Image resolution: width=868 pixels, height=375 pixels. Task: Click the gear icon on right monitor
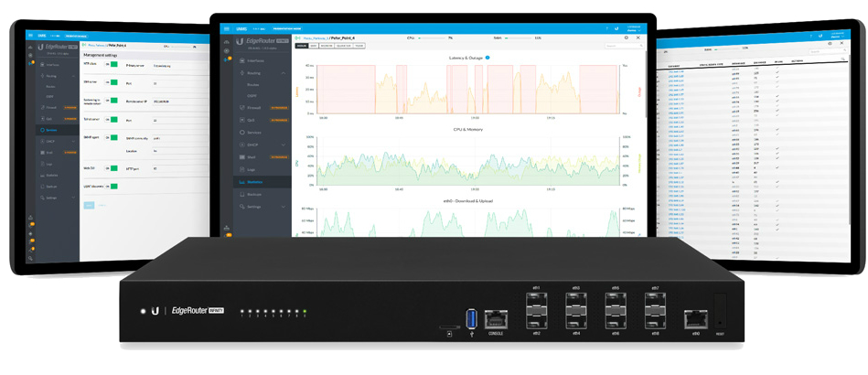tap(830, 43)
